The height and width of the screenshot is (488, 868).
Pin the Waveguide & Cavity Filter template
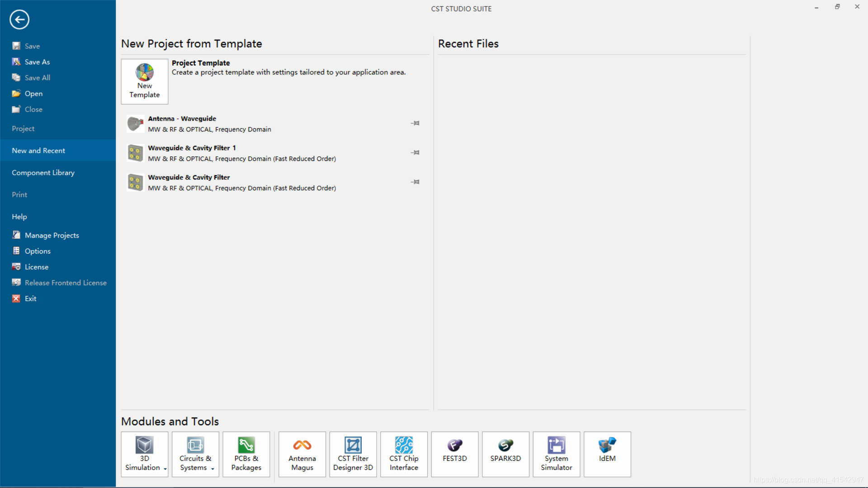[x=415, y=182]
